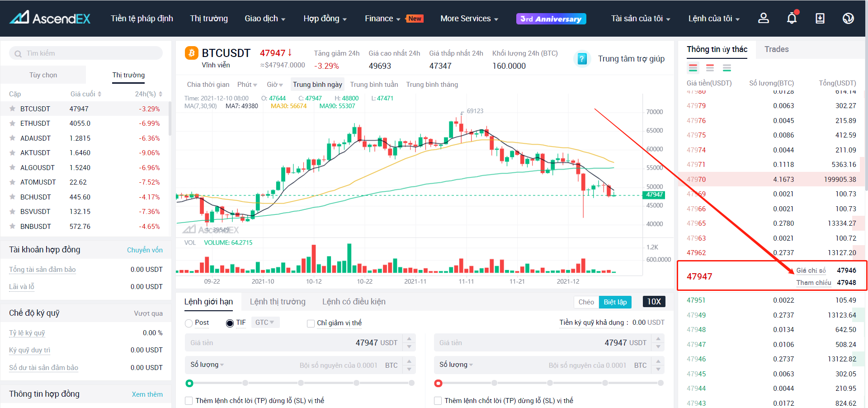Select the Lệnh có điều kiện tab

354,302
